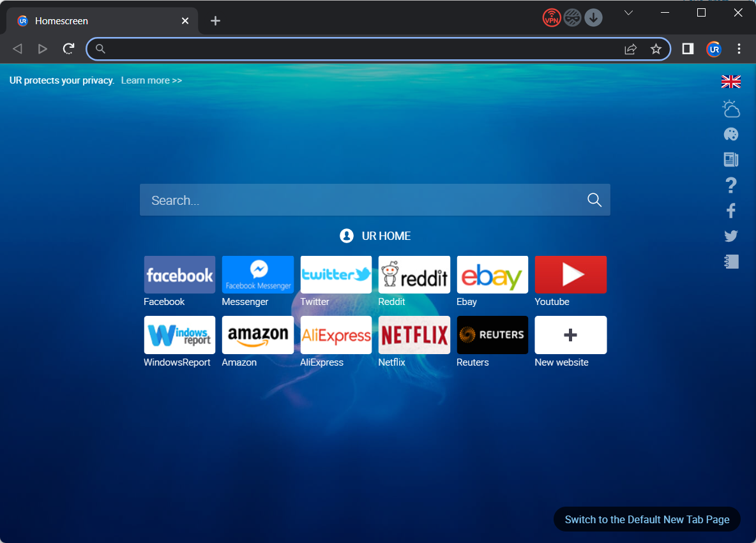
Task: Open the downloads arrow icon
Action: [594, 18]
